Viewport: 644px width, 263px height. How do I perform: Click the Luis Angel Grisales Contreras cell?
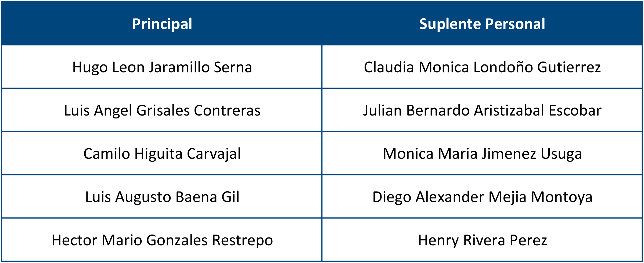click(162, 110)
